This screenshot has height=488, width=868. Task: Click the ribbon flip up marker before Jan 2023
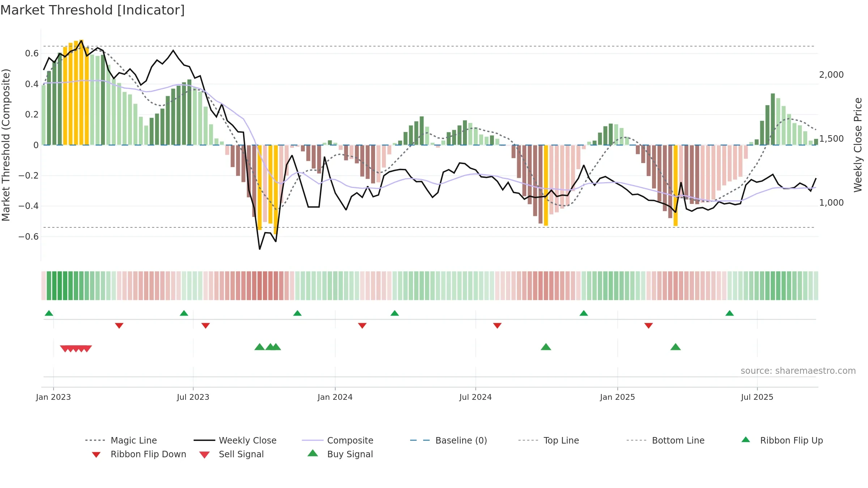tap(49, 313)
